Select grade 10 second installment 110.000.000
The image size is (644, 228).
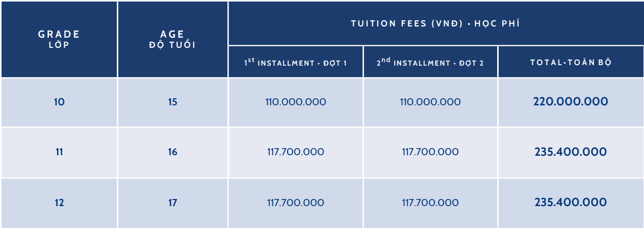click(430, 102)
